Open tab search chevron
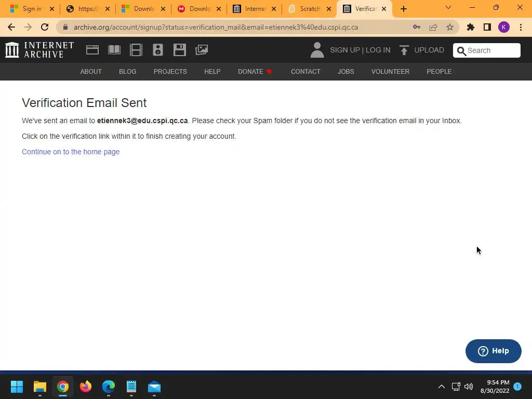Viewport: 532px width, 399px height. click(x=448, y=7)
